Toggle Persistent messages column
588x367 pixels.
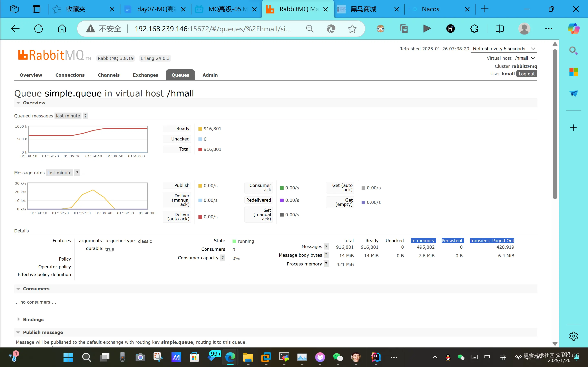pyautogui.click(x=452, y=241)
